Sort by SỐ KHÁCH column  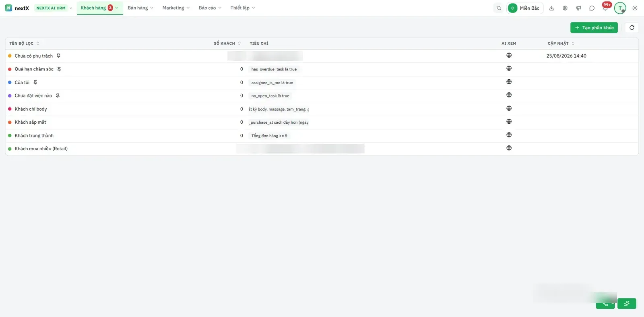pyautogui.click(x=227, y=44)
